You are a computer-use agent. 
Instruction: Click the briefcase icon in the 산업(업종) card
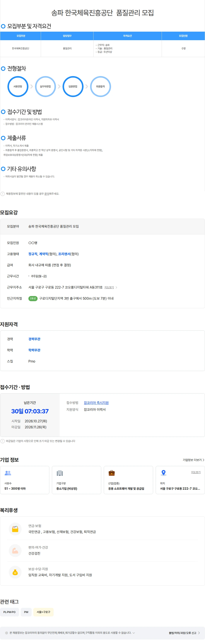112,473
